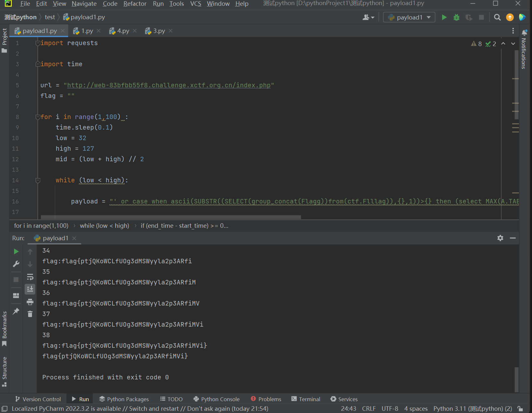Image resolution: width=532 pixels, height=413 pixels.
Task: Rerun payload1 in Run panel
Action: [16, 251]
